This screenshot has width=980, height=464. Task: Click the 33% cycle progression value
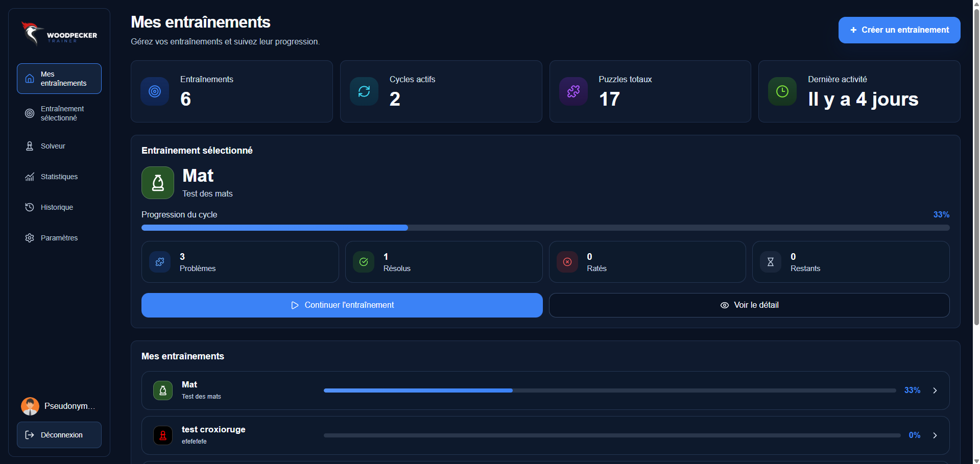[x=941, y=215]
